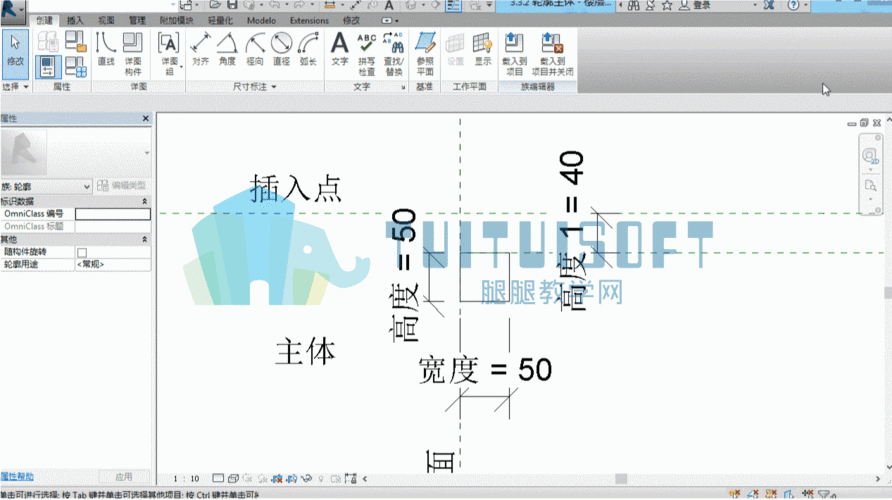Click the horizontal scrollbar thumb under the view
This screenshot has height=500, width=892.
click(621, 479)
